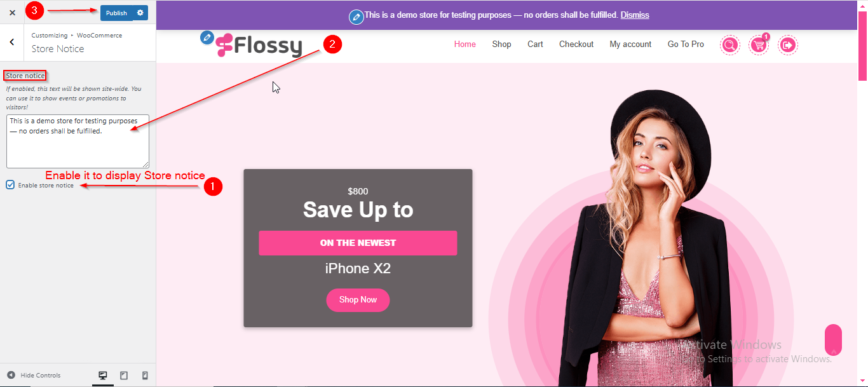Click the Publish button

[116, 13]
